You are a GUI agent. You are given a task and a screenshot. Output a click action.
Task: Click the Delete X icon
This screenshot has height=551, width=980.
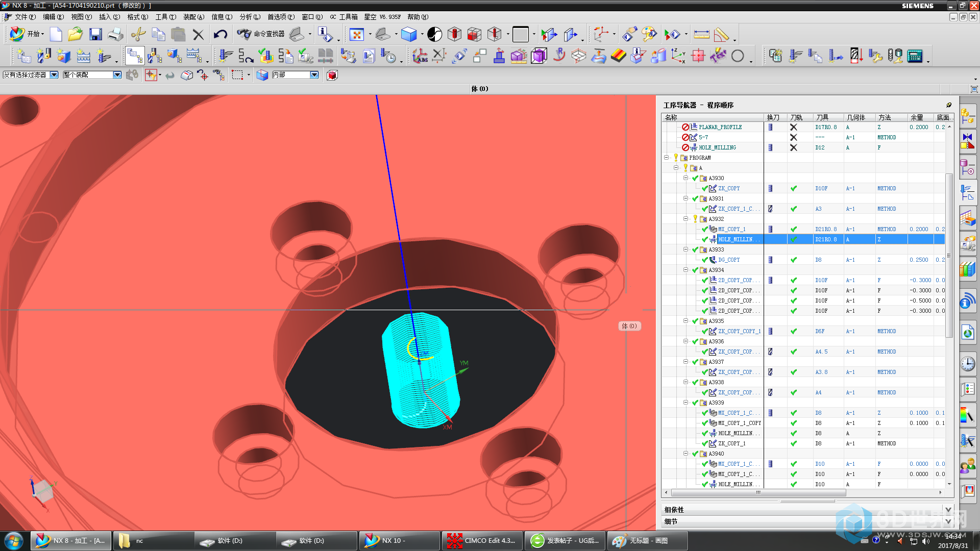pos(198,34)
